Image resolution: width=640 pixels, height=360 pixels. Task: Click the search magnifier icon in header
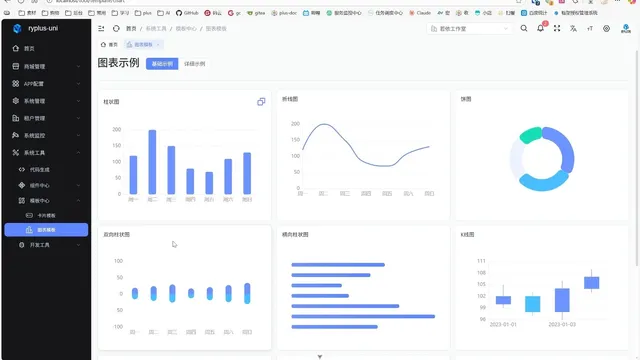(524, 29)
